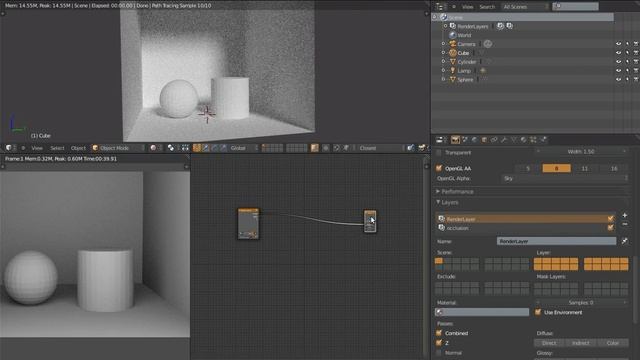Click the outliner editor type icon
The width and height of the screenshot is (640, 360).
[440, 7]
